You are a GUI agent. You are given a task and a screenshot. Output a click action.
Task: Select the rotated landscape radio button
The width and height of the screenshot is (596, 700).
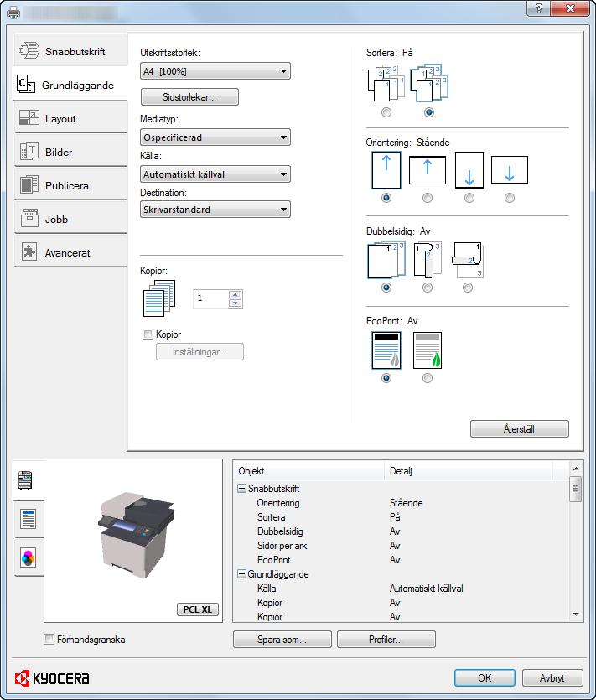click(x=510, y=198)
